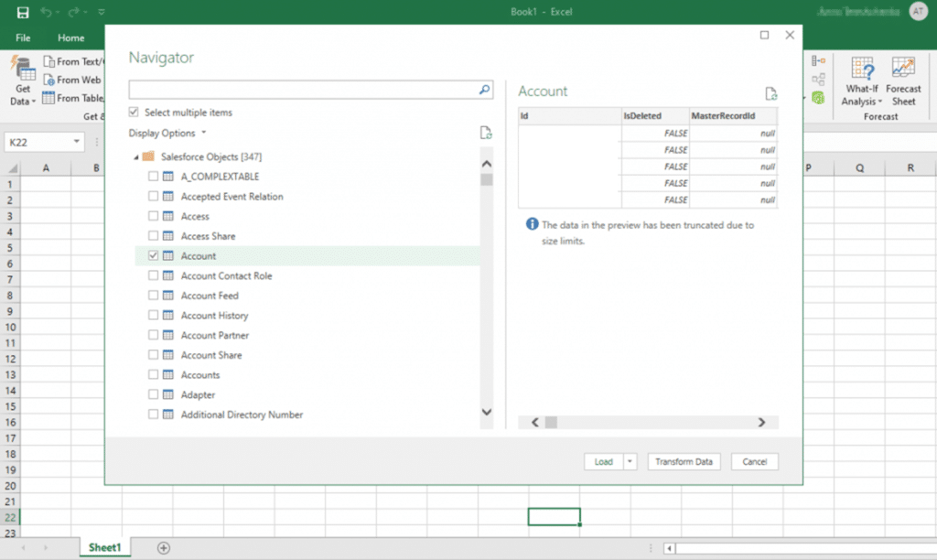937x560 pixels.
Task: Select the Accounts row label
Action: click(x=200, y=375)
